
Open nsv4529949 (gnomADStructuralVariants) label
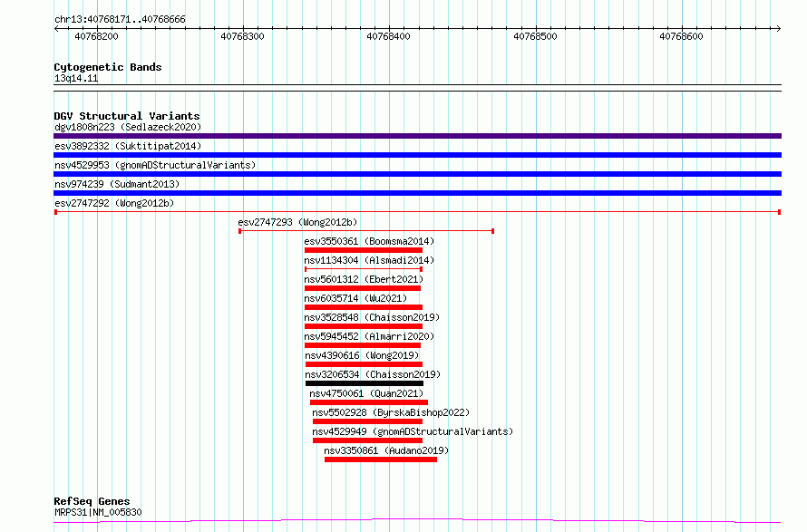tap(413, 431)
